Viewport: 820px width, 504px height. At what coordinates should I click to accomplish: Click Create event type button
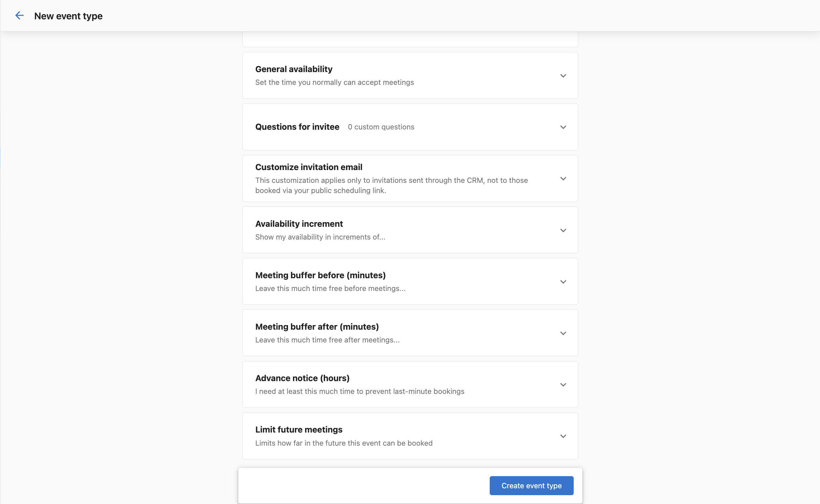531,485
